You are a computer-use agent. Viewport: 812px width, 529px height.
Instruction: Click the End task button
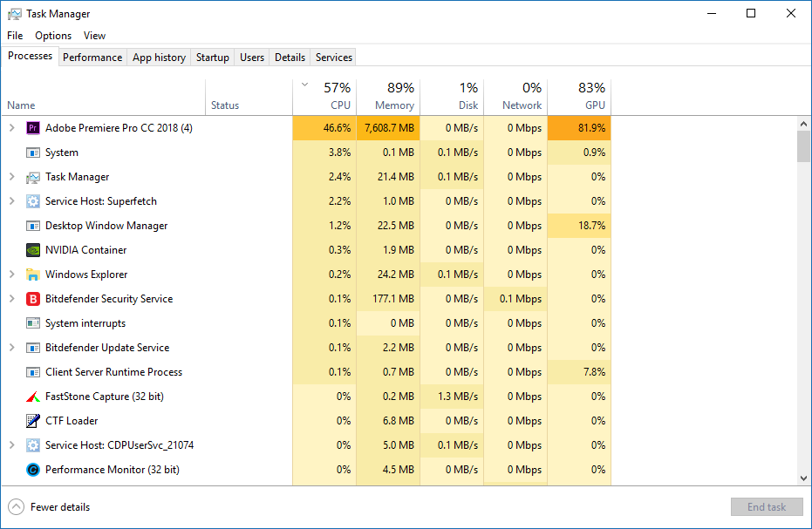pos(767,506)
